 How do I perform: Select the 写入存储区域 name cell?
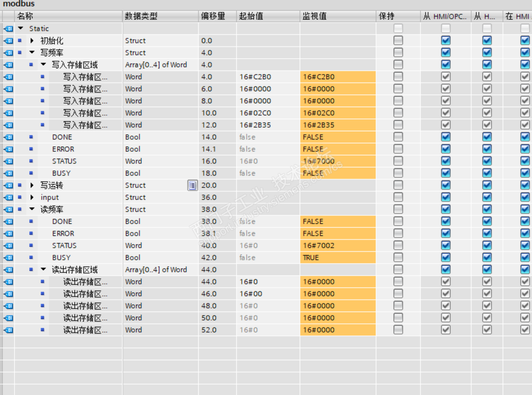tap(75, 65)
